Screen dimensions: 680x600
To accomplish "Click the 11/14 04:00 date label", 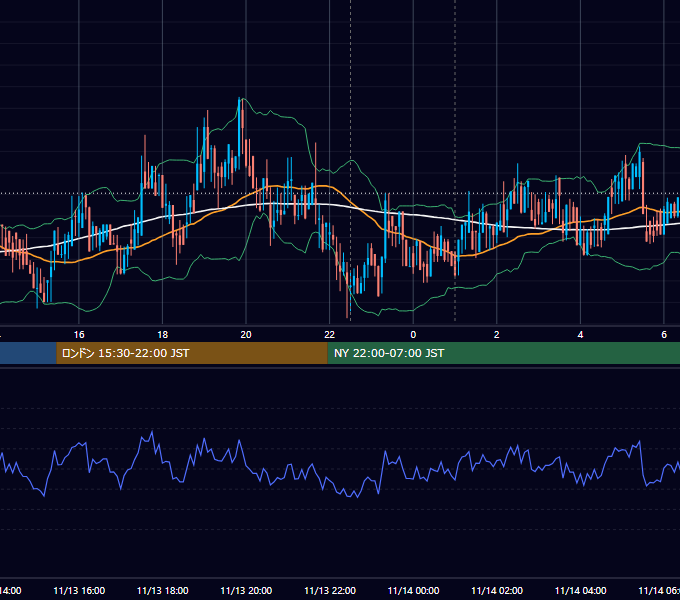I will (x=581, y=590).
